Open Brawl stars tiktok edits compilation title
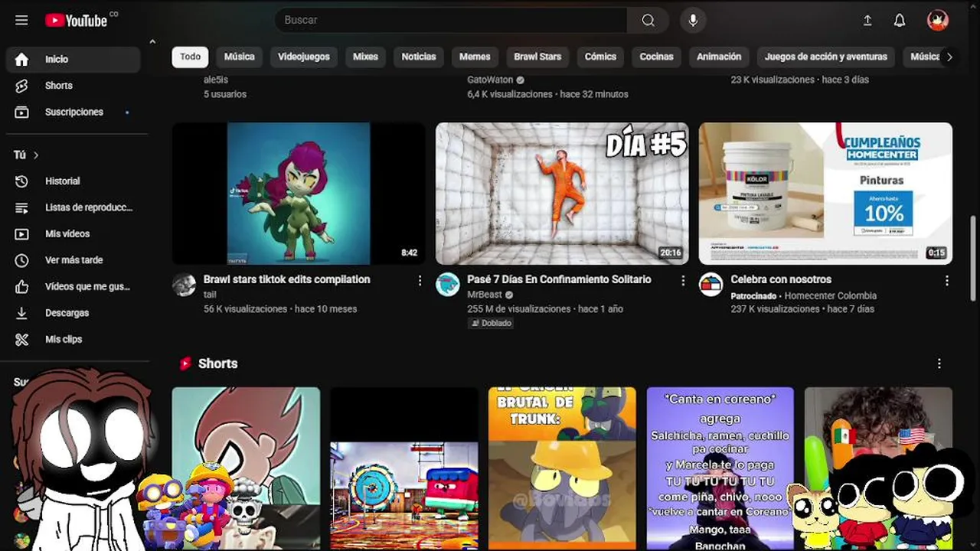The width and height of the screenshot is (980, 551). click(287, 279)
